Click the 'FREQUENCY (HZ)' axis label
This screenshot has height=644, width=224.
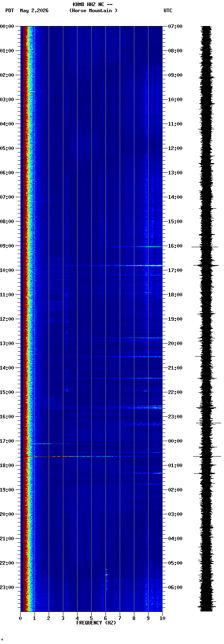(x=96, y=623)
